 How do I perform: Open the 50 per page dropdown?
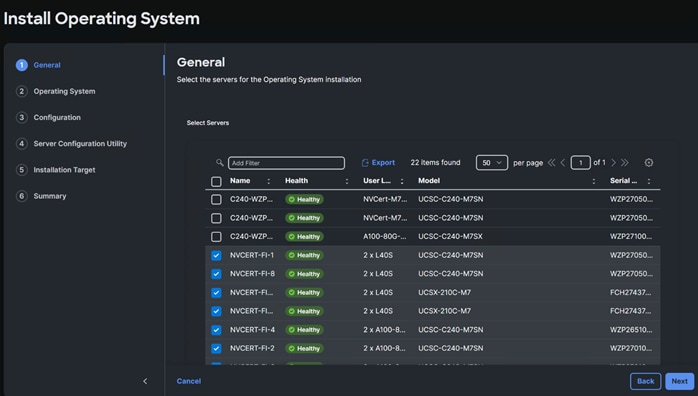tap(491, 162)
